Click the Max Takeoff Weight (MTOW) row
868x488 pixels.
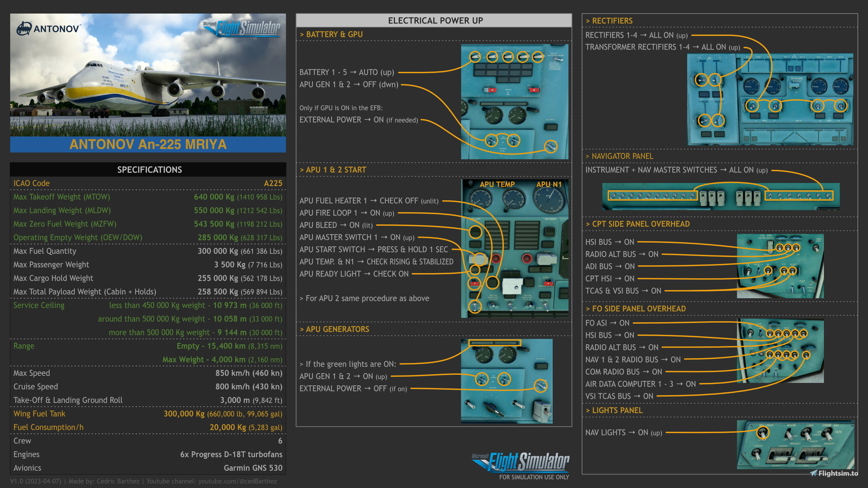pyautogui.click(x=148, y=197)
